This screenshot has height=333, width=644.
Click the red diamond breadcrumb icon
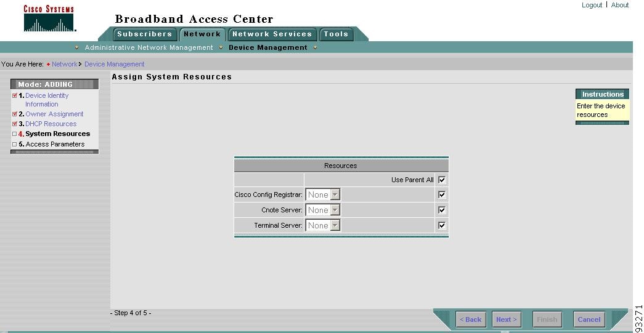[49, 65]
